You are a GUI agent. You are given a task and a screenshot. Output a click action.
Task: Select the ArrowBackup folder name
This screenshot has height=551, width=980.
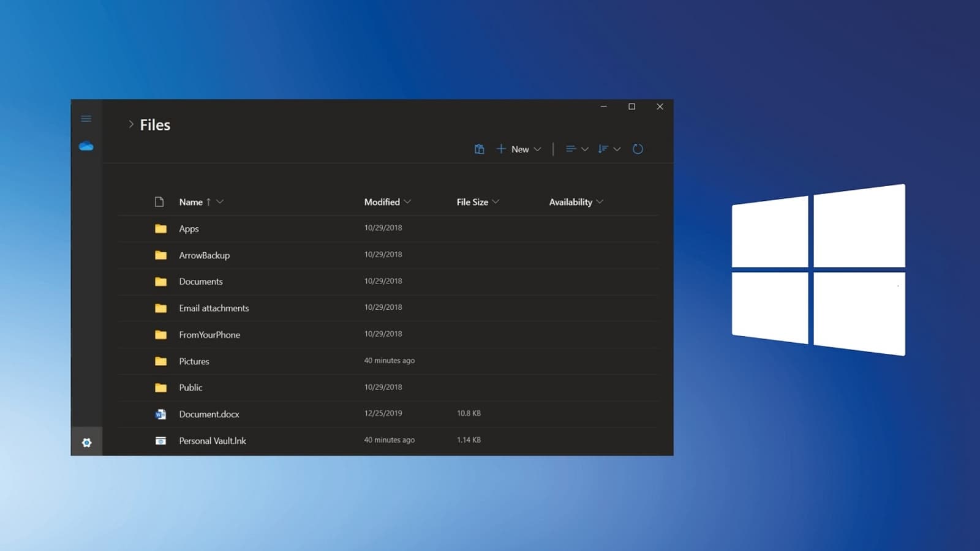(205, 255)
